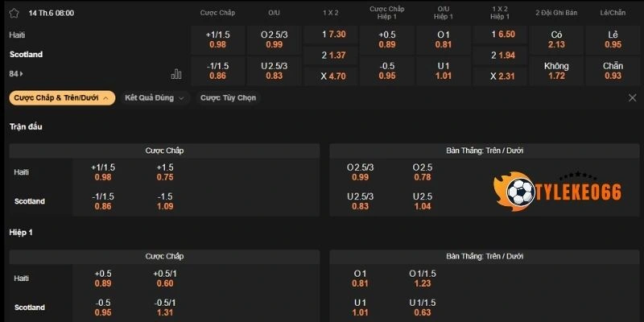This screenshot has width=644, height=322.
Task: Select first-half Haiti +0.5/1 at 0.60
Action: (x=165, y=279)
